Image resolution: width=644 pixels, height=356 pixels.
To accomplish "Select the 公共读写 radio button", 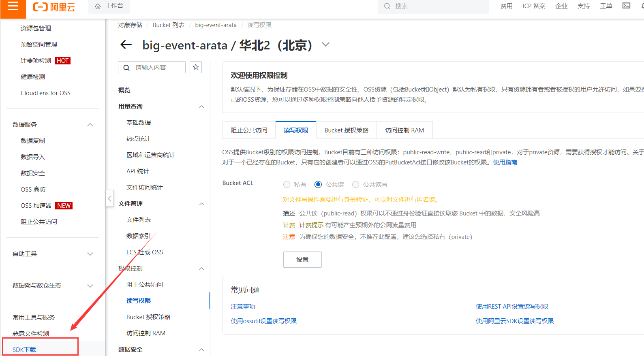I will pyautogui.click(x=355, y=185).
